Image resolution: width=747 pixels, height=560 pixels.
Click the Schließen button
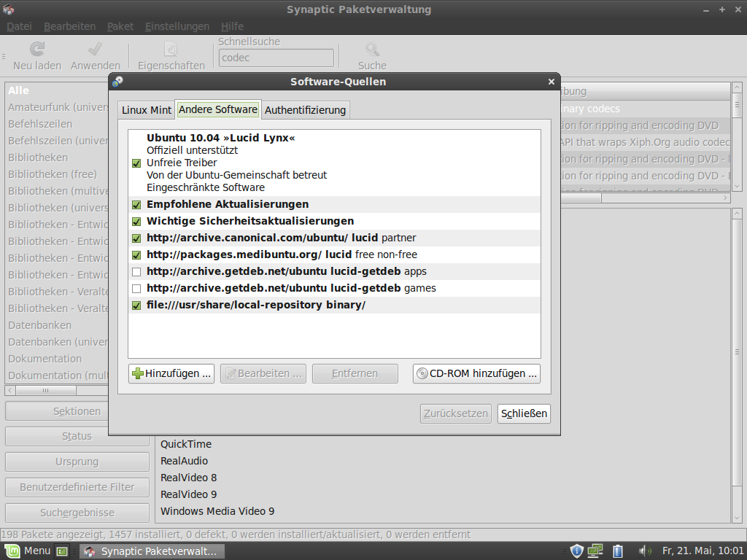[x=522, y=413]
